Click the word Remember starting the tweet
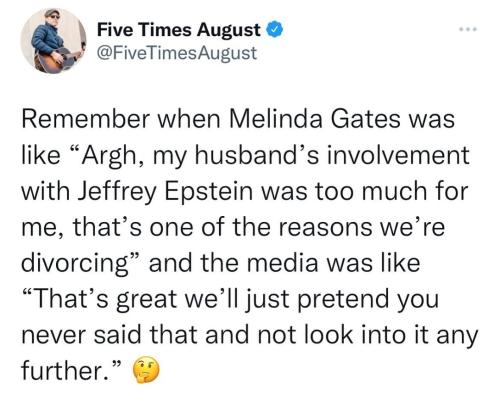 pyautogui.click(x=85, y=119)
